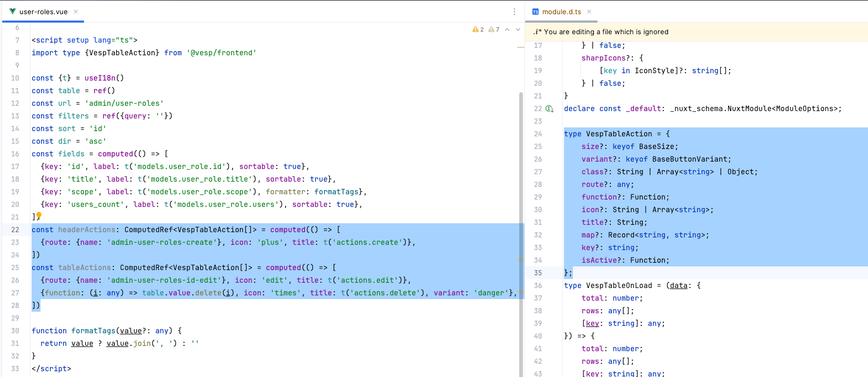Click the '@vesp/frontend' import path string

click(x=221, y=53)
